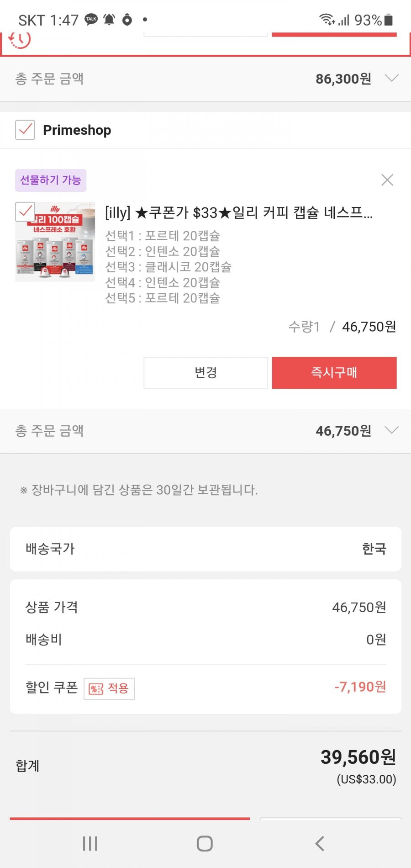The image size is (411, 868).
Task: Remove the illy item with X icon
Action: [x=387, y=180]
